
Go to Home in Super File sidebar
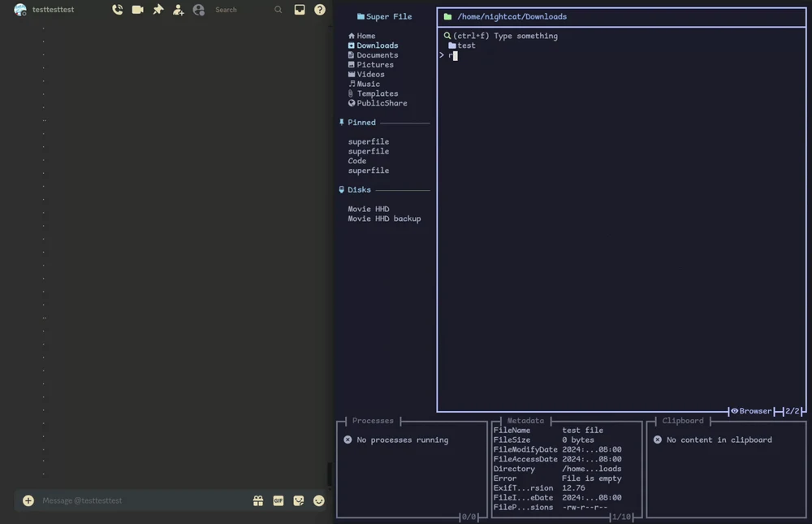[362, 36]
